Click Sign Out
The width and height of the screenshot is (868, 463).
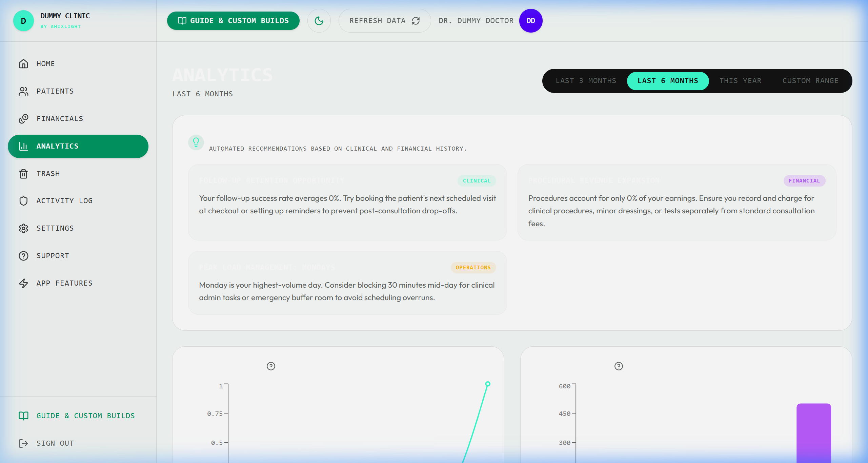tap(78, 443)
